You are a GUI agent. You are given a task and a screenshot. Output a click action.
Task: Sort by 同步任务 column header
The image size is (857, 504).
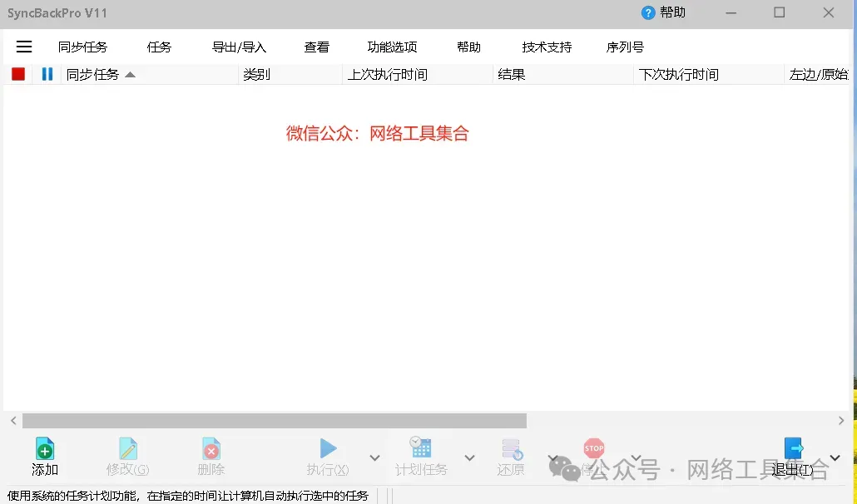(x=149, y=74)
